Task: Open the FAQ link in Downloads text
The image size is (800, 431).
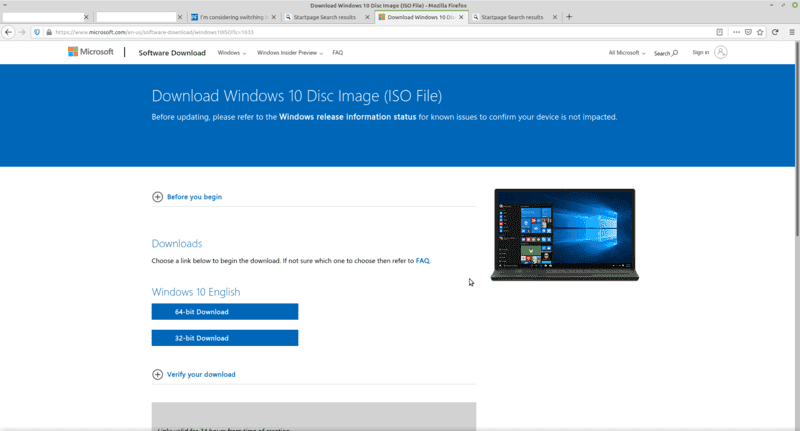Action: (x=422, y=261)
